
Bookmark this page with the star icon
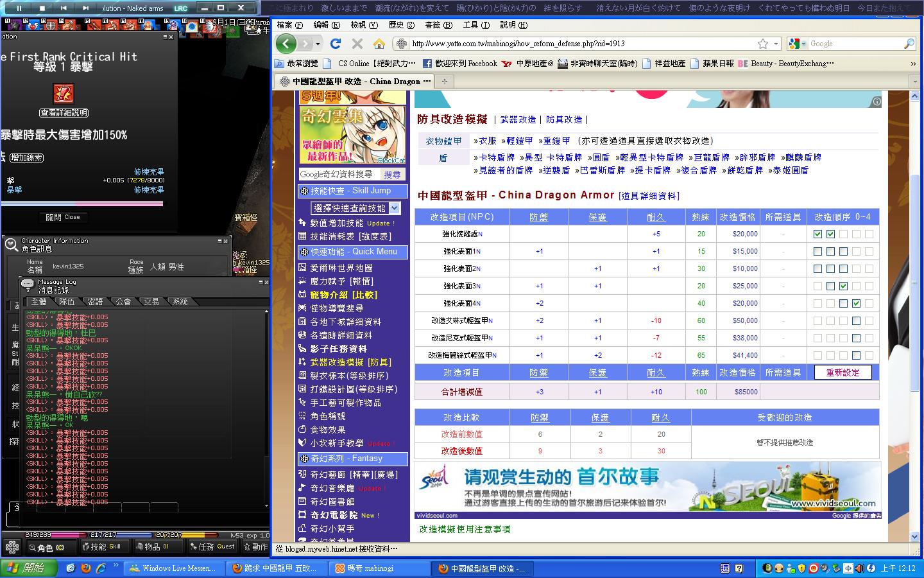762,44
